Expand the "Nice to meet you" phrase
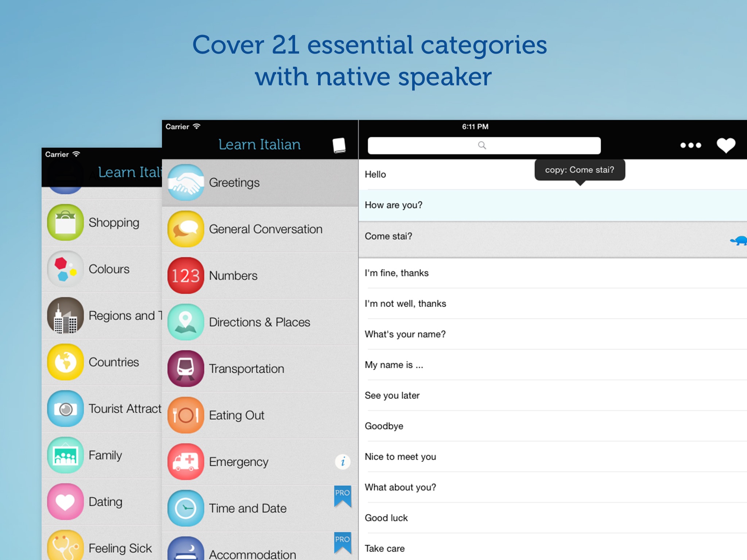Image resolution: width=747 pixels, height=560 pixels. click(x=400, y=457)
